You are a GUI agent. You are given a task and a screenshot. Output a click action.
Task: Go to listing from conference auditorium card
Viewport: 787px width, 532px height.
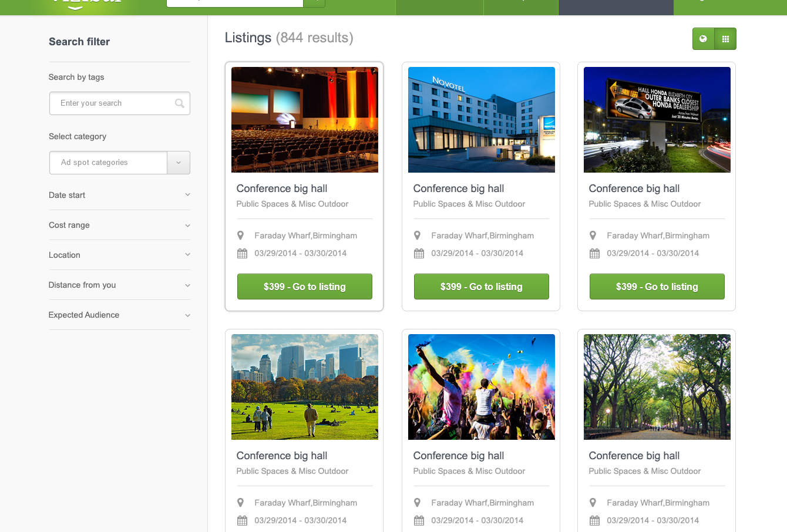[305, 287]
